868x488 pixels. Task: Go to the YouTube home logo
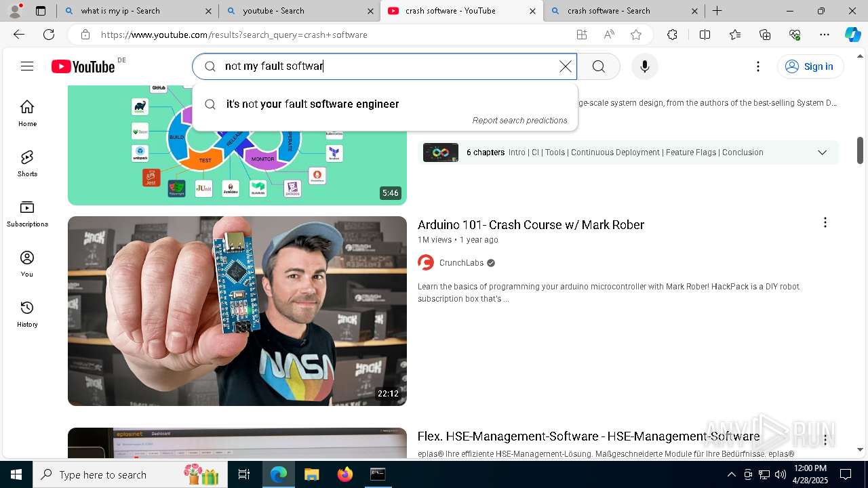83,66
